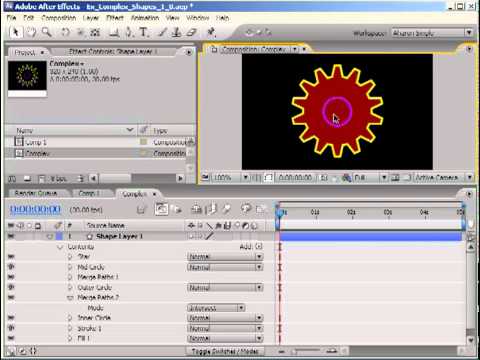Select the Eraser tool
The image size is (480, 360).
(x=192, y=32)
